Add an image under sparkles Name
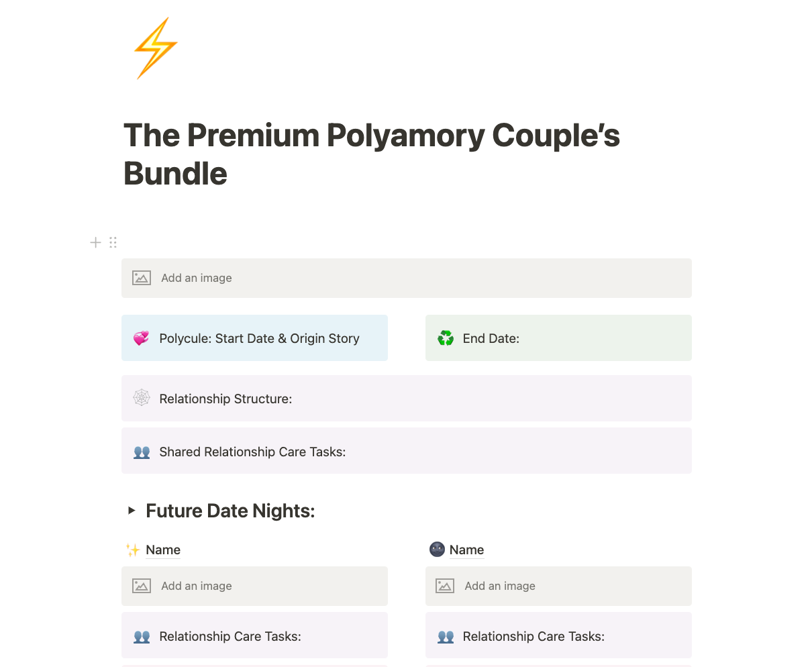Viewport: 812px width, 667px height. [x=254, y=586]
